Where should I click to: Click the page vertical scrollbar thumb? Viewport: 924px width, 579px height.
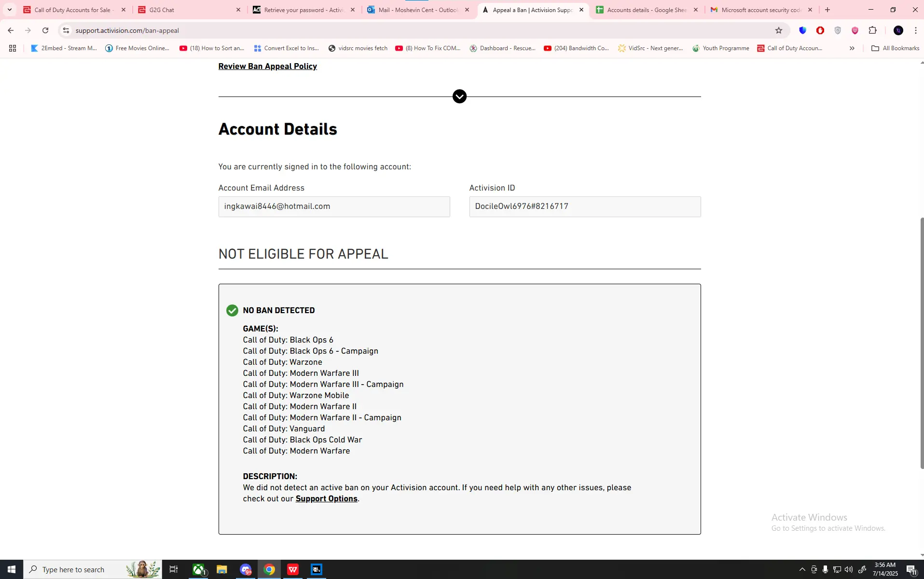pyautogui.click(x=922, y=343)
